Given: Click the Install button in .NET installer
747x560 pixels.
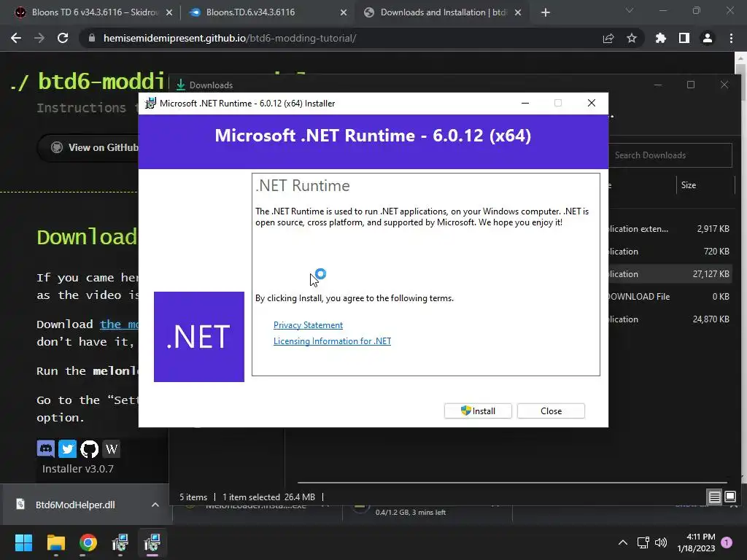Looking at the screenshot, I should pyautogui.click(x=478, y=411).
